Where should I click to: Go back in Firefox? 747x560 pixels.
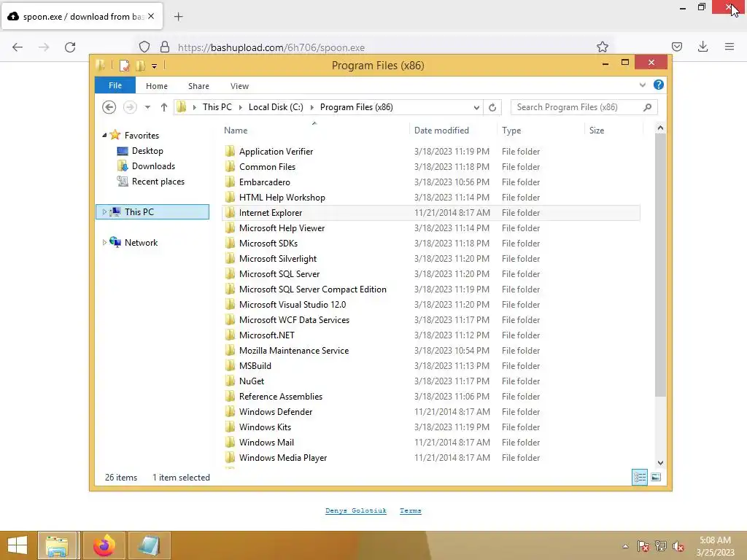point(18,47)
